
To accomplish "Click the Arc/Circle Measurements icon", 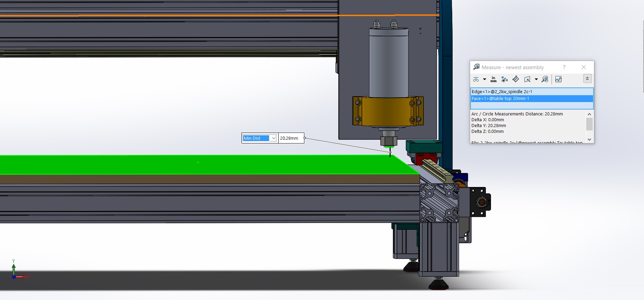I will 476,79.
